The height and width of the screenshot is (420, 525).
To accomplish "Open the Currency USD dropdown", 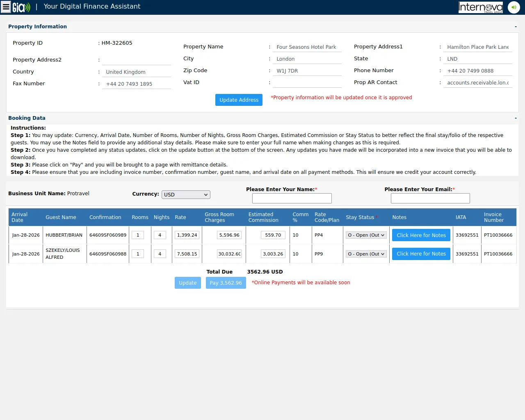I will point(186,194).
